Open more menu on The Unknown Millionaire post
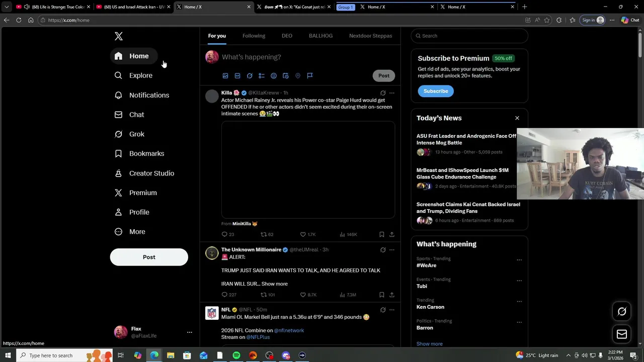 point(392,250)
